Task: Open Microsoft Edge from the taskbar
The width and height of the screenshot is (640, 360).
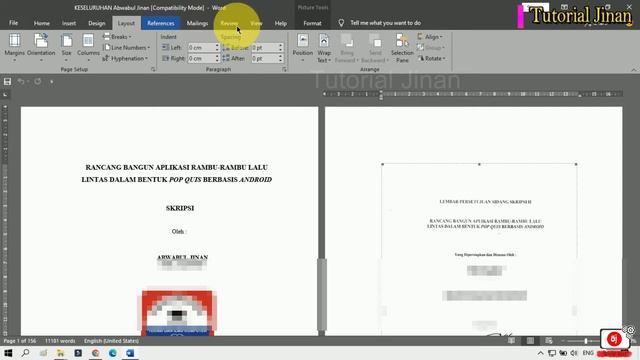Action: [113, 353]
